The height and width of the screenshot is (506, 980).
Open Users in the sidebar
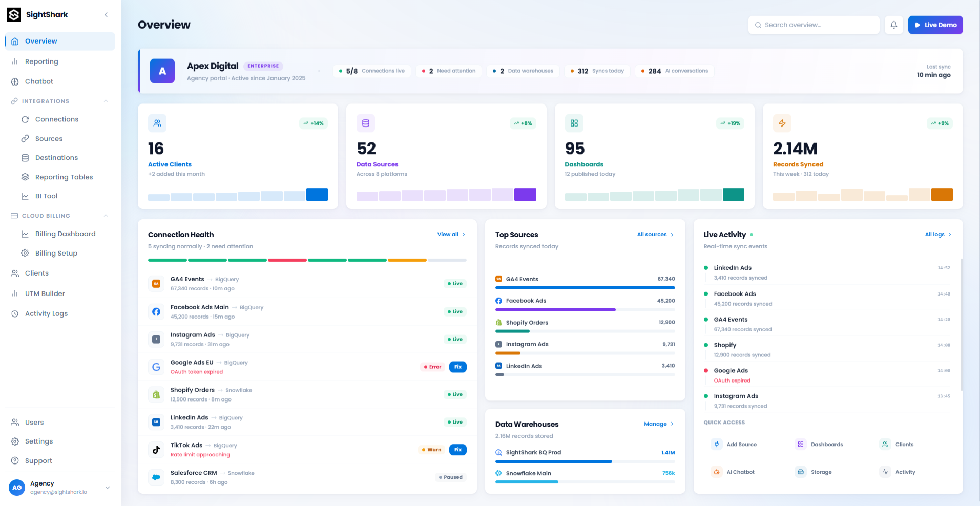tap(60, 423)
